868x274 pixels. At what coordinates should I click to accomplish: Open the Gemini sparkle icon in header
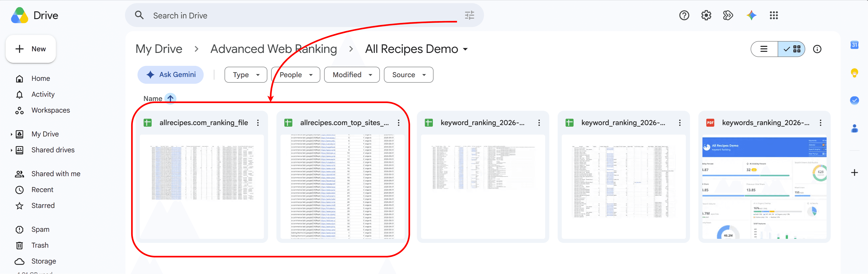point(751,15)
